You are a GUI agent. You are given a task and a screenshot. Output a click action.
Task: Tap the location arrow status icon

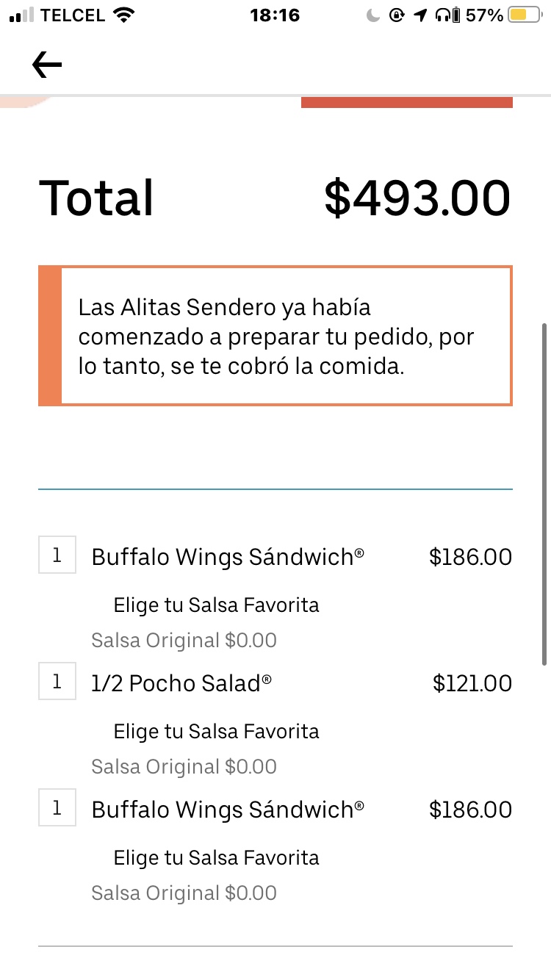[420, 15]
